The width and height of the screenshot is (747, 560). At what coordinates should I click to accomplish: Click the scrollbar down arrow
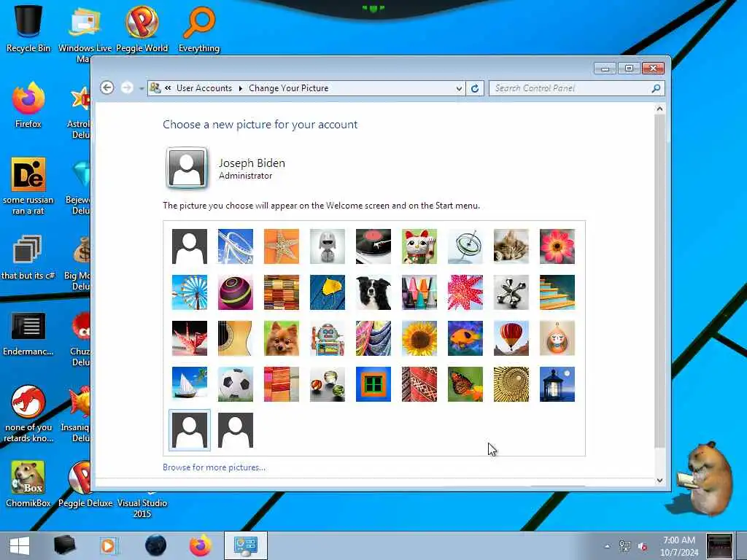(x=659, y=480)
